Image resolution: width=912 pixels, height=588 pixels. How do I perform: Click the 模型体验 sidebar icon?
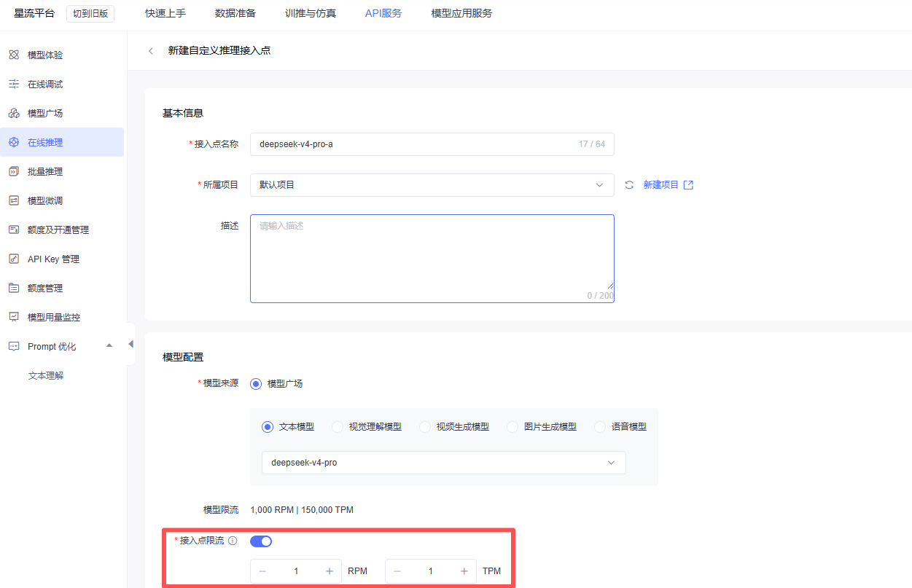click(14, 55)
